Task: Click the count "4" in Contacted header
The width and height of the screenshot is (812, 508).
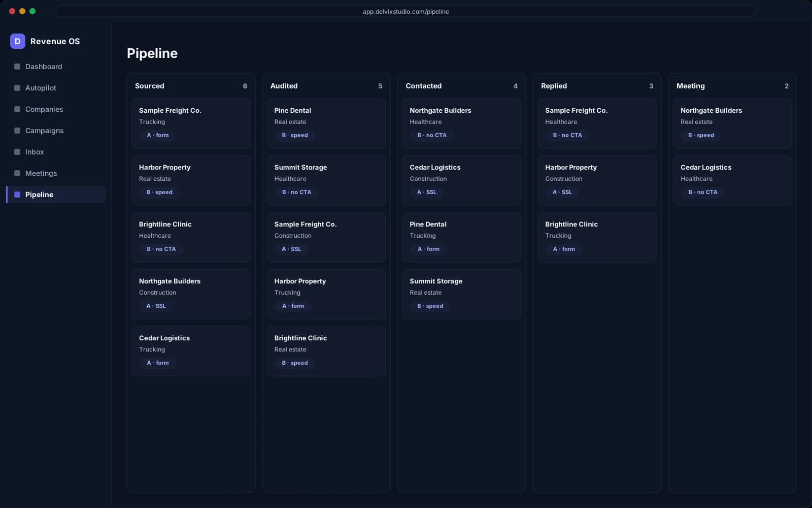Action: coord(516,86)
